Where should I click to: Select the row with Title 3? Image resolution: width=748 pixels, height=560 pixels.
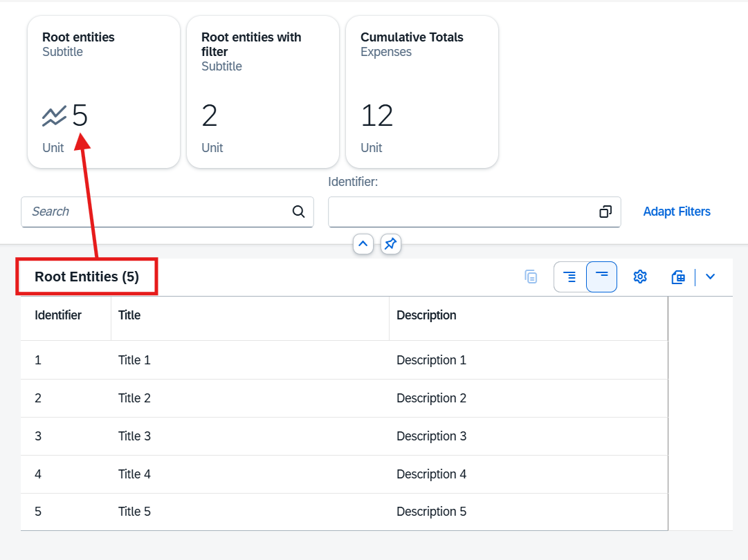[x=134, y=436]
